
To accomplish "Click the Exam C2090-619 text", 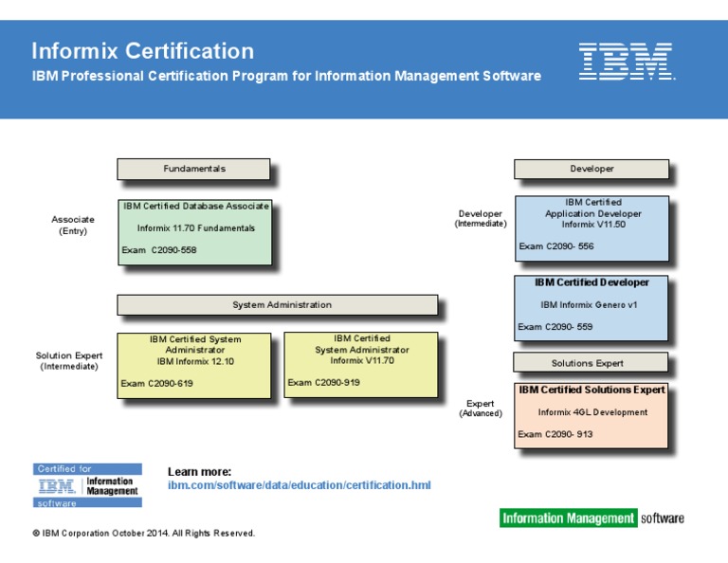I will click(x=157, y=383).
